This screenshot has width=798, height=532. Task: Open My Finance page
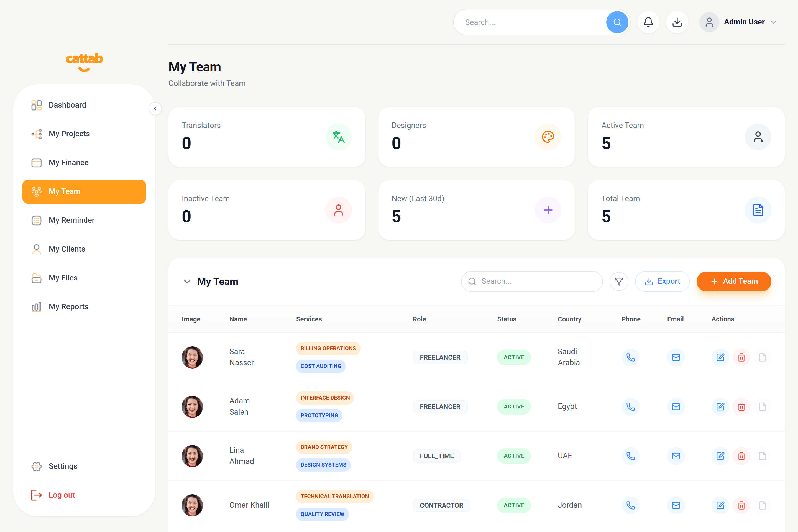[84, 163]
